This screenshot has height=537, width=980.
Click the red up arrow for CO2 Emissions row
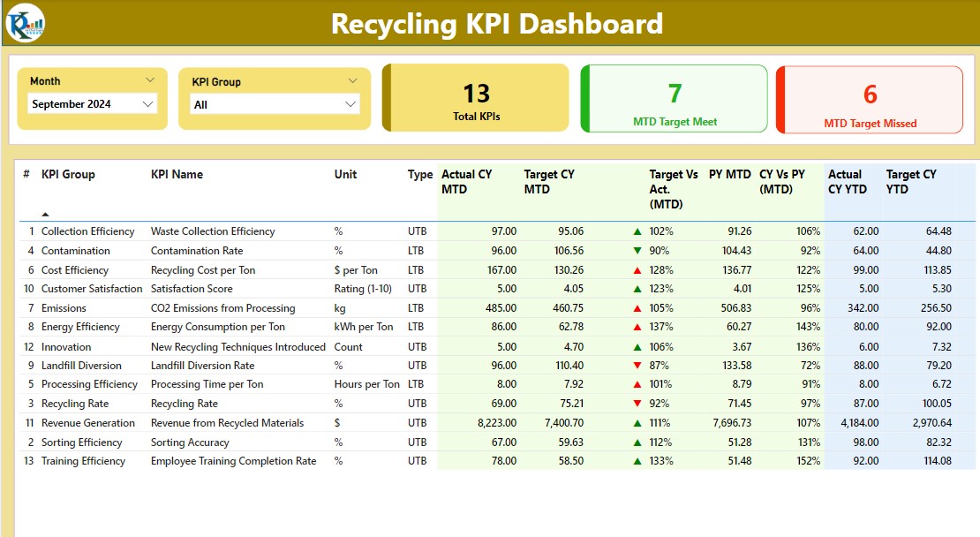pos(637,308)
